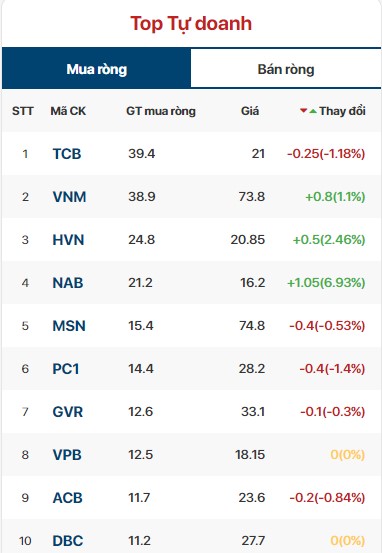Open VPB stock page

tap(67, 455)
